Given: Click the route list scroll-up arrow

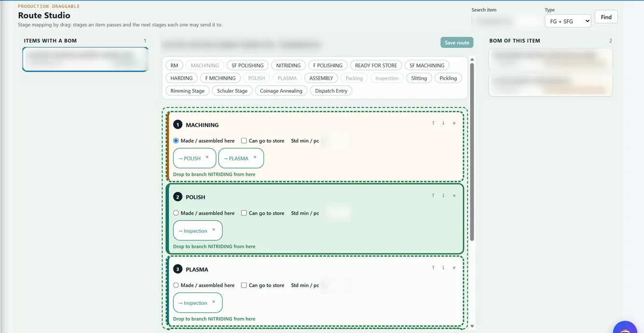Looking at the screenshot, I should (x=472, y=59).
